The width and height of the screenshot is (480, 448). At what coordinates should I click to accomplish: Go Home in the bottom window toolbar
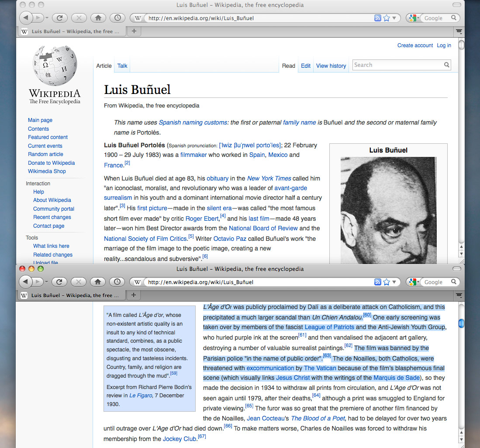(x=98, y=282)
